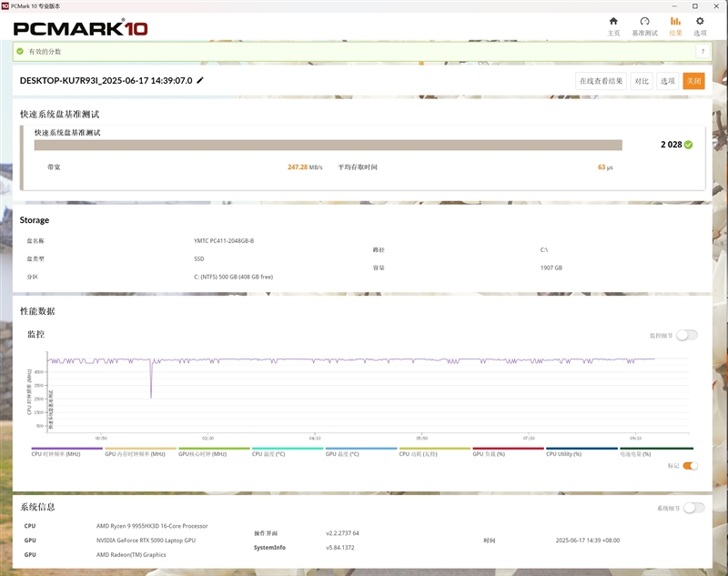Click the capacity value 1907 GB
728x576 pixels.
tap(551, 268)
